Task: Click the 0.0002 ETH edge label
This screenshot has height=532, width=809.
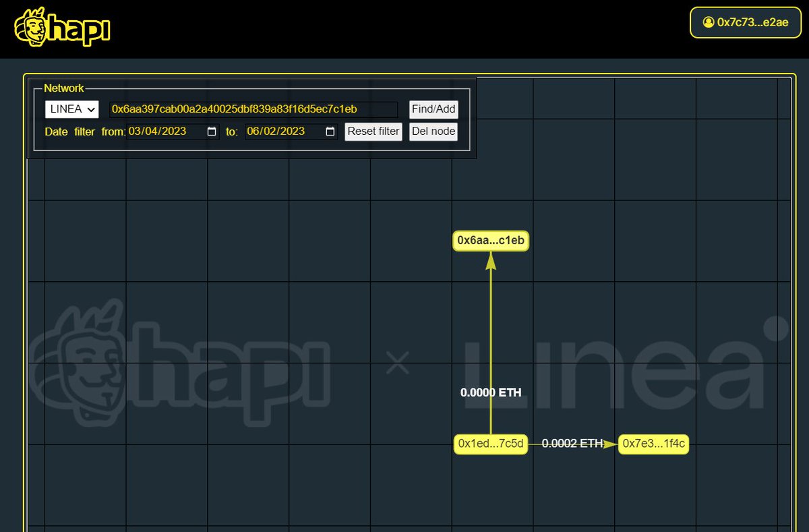Action: (x=572, y=444)
